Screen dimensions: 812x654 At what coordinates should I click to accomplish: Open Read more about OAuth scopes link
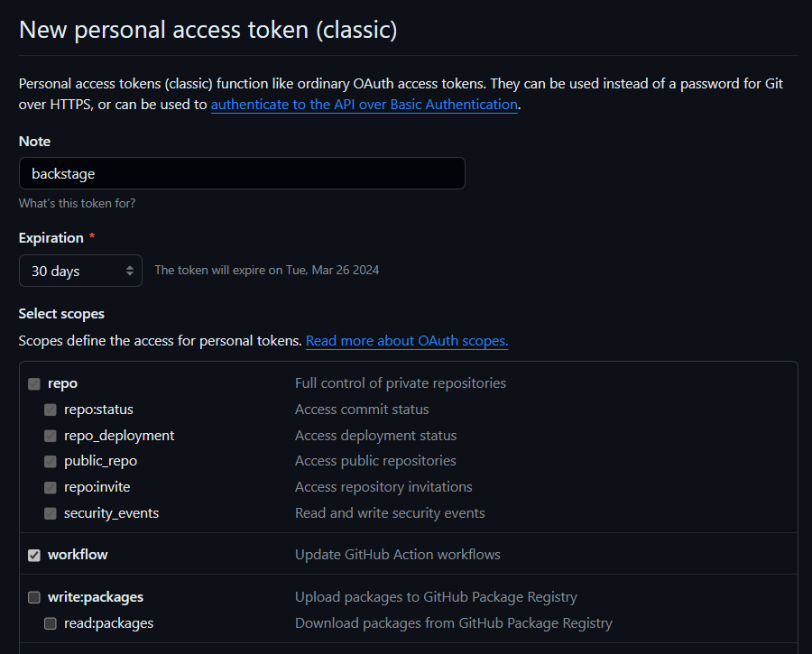[407, 341]
